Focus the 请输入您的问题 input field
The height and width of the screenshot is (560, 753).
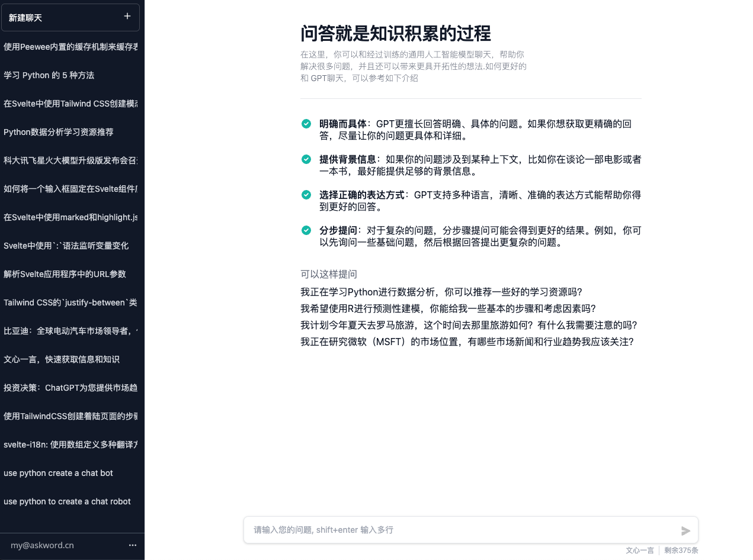point(462,530)
